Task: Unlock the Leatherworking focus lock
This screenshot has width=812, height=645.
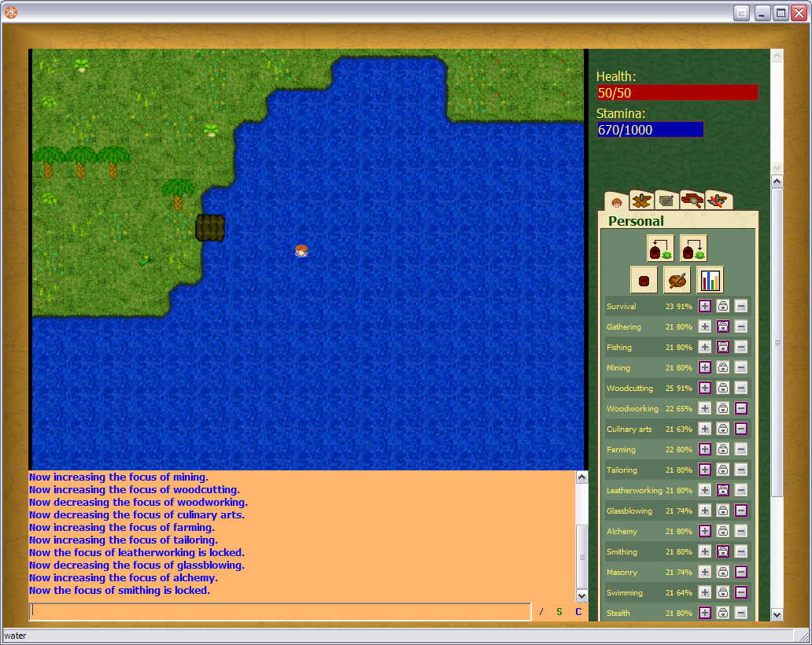Action: click(x=723, y=490)
